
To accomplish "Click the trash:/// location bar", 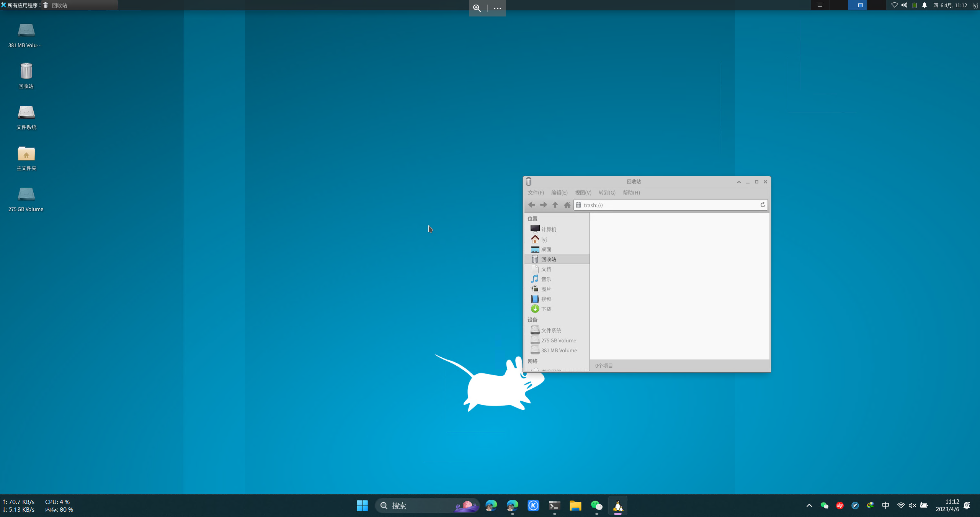I will (670, 205).
